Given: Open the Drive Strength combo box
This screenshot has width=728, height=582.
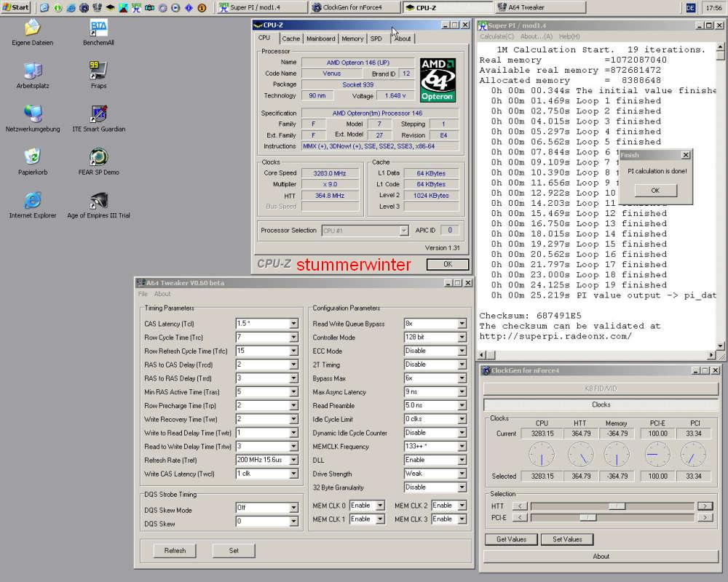Looking at the screenshot, I should [x=435, y=474].
